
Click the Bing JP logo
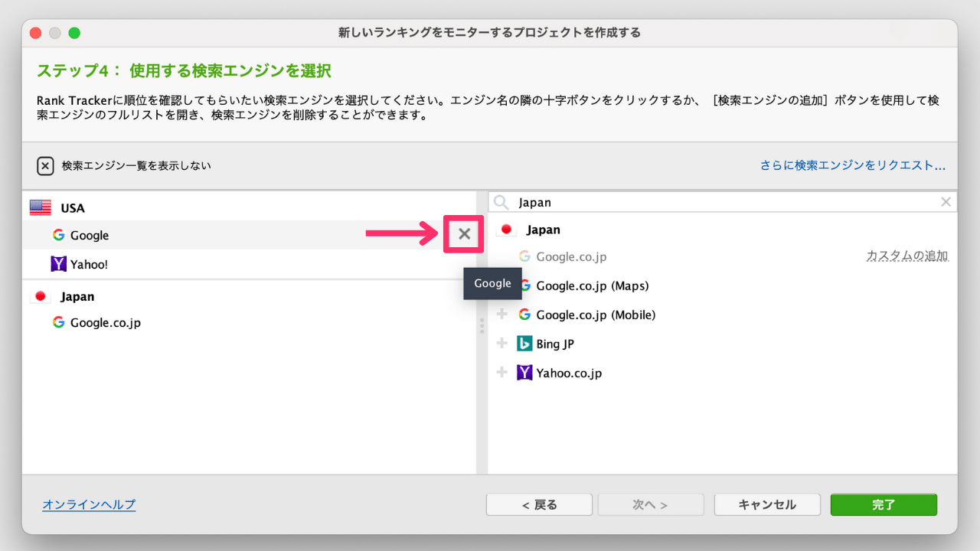[524, 344]
